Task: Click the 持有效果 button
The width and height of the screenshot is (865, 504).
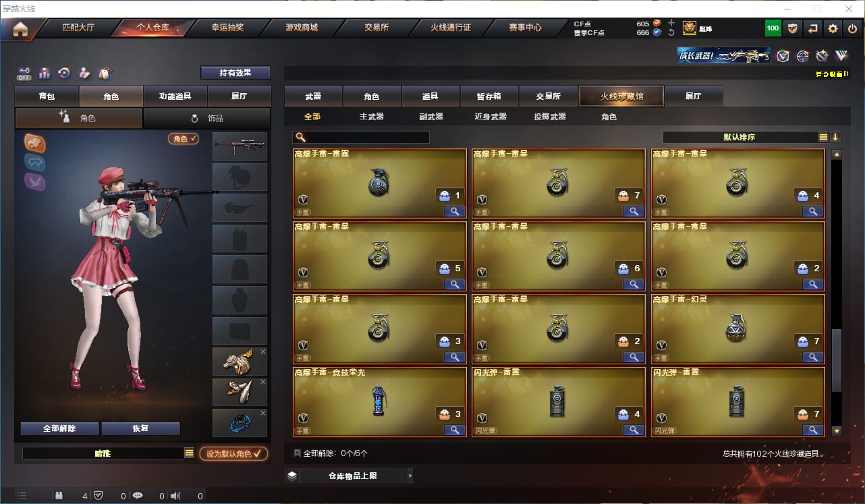Action: [235, 72]
